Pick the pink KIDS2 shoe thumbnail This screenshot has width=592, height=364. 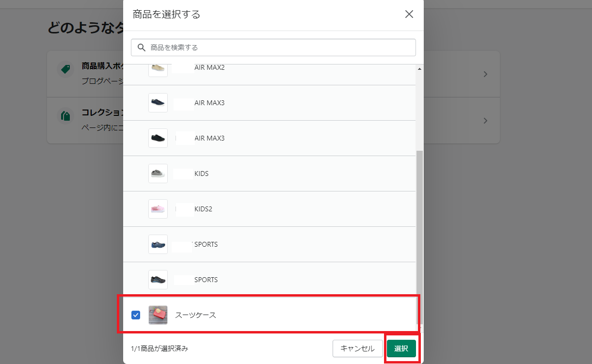pyautogui.click(x=158, y=209)
